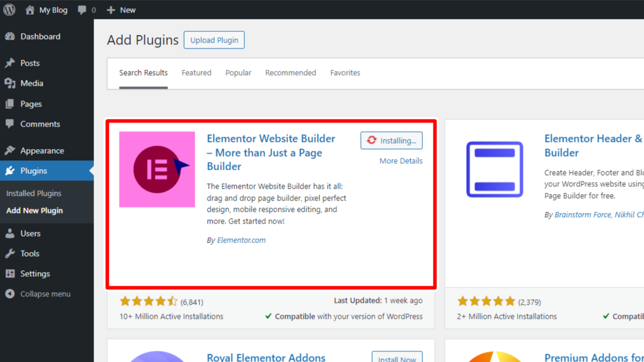The height and width of the screenshot is (362, 644).
Task: Click 'Compatible with your version of WordPress'
Action: click(348, 316)
